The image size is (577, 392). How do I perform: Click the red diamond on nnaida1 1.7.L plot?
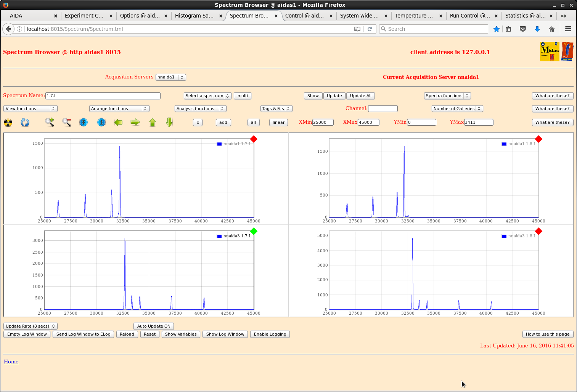click(254, 139)
